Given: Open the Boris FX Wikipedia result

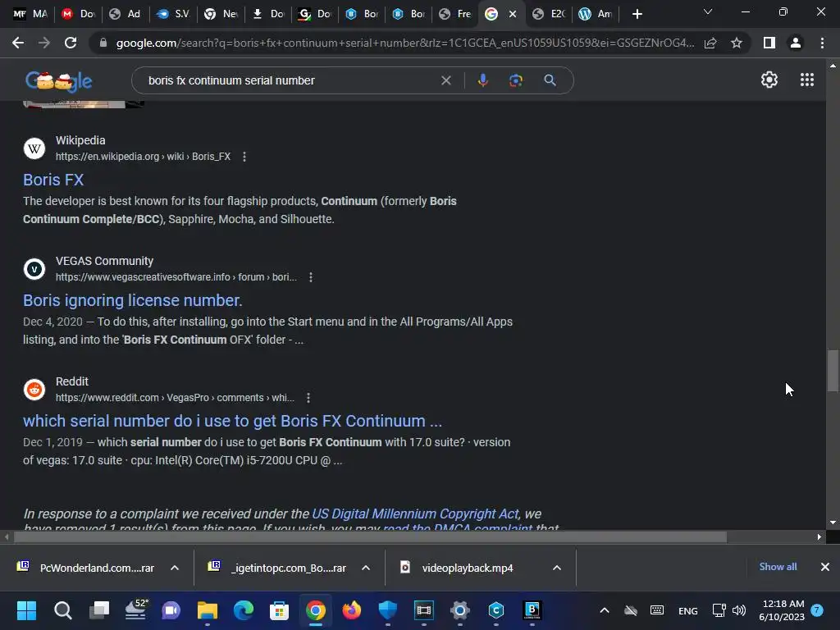Looking at the screenshot, I should click(53, 180).
